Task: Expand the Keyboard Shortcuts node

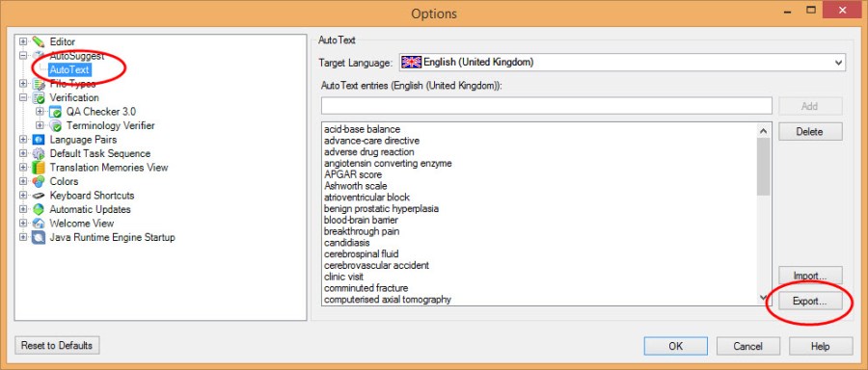Action: point(23,196)
